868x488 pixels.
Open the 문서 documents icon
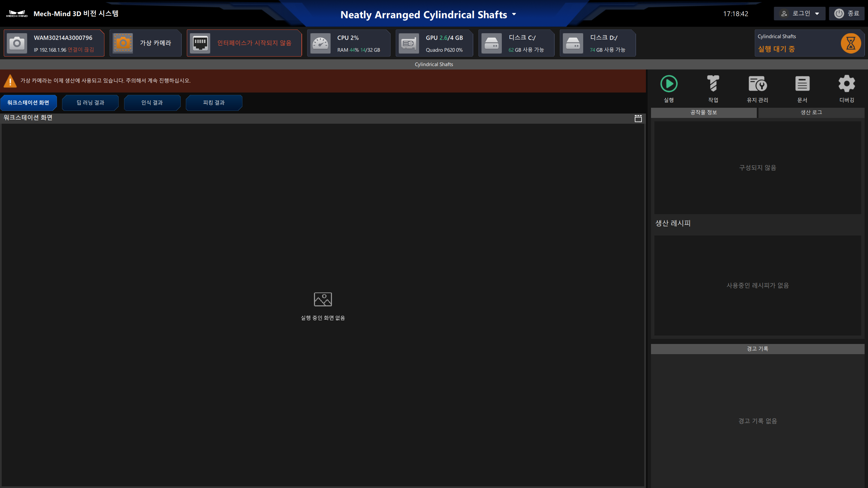pyautogui.click(x=802, y=84)
